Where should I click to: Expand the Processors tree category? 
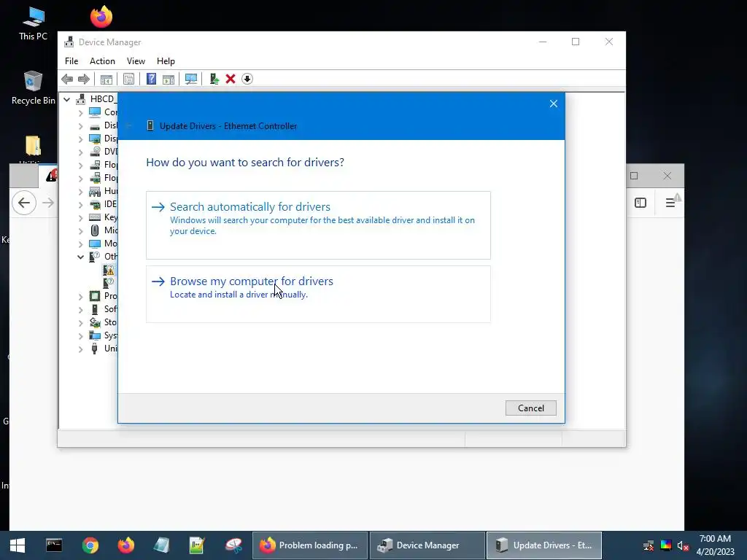point(80,297)
